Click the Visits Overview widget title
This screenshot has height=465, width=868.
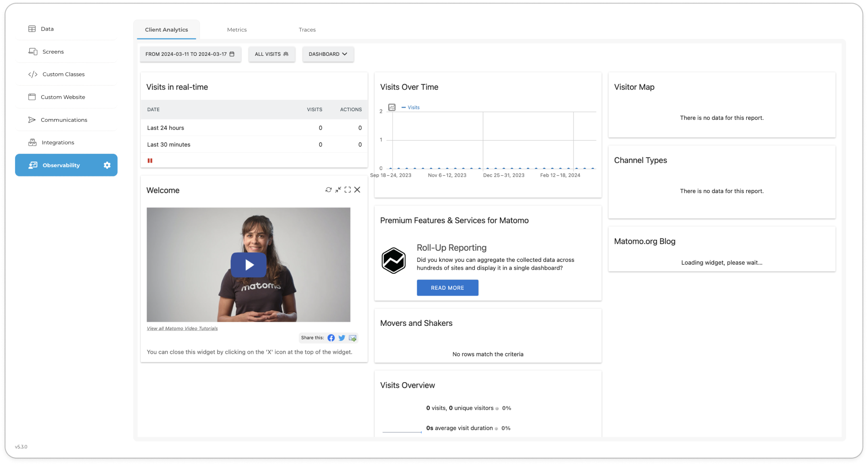407,385
